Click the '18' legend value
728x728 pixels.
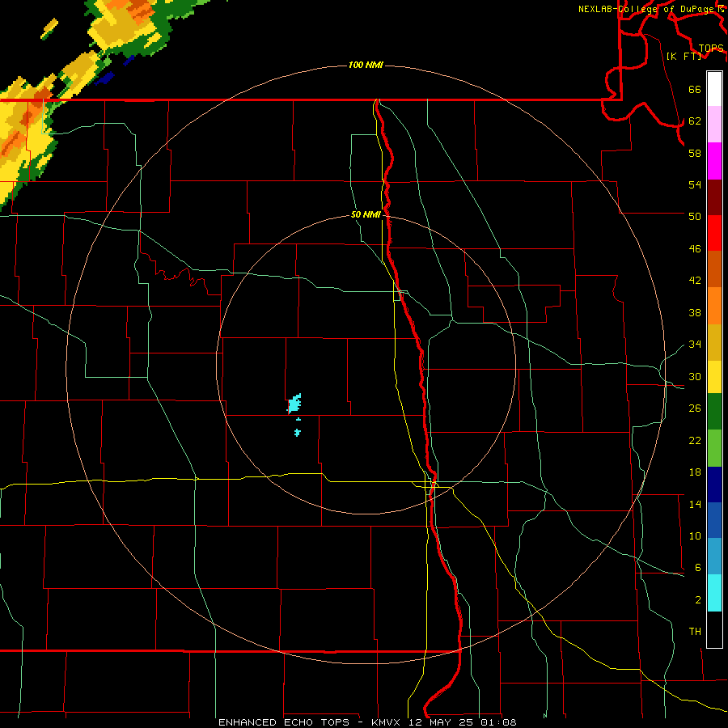tap(695, 472)
